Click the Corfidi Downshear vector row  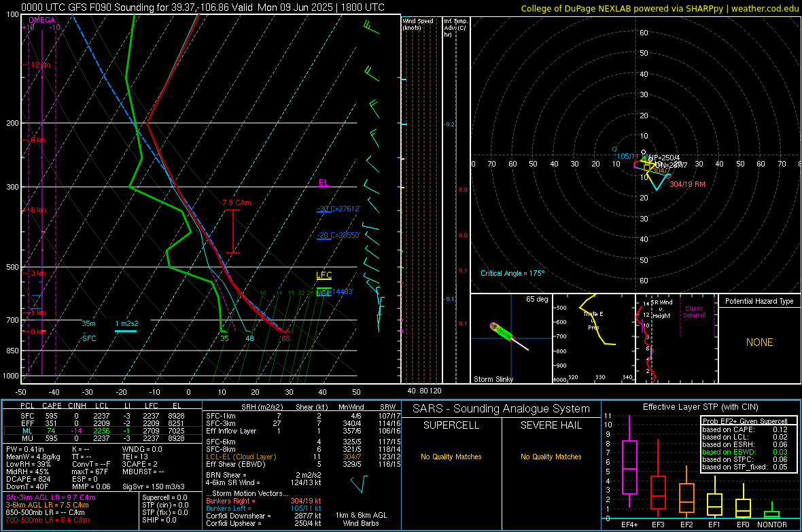(x=264, y=516)
